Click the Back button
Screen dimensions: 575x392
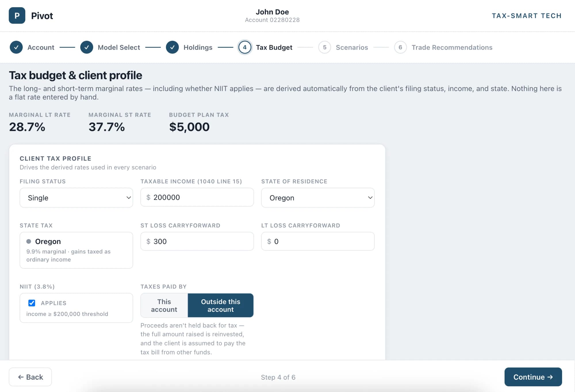point(30,377)
